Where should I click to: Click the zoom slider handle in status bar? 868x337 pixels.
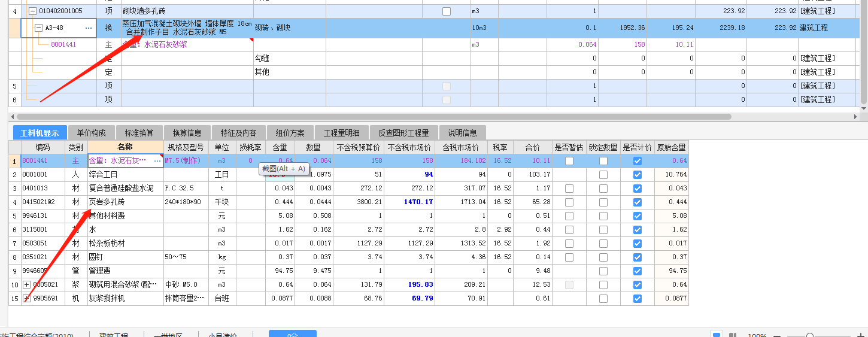[809, 335]
